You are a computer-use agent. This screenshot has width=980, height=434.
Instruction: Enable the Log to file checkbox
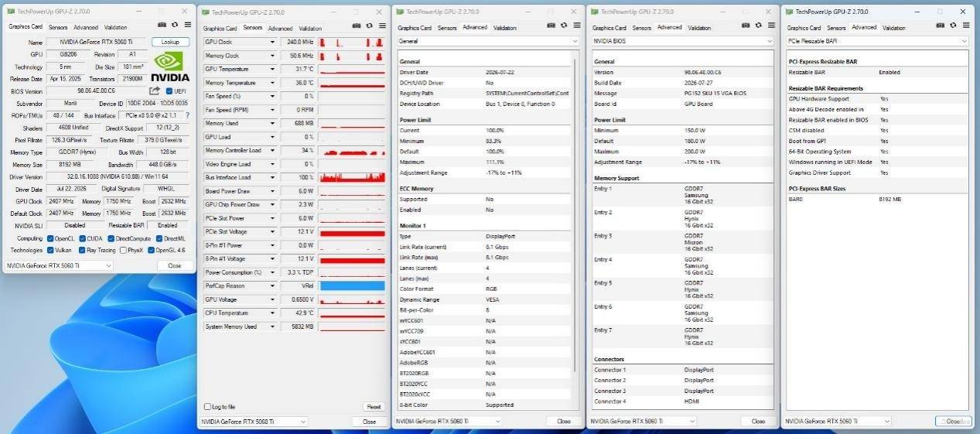(207, 406)
